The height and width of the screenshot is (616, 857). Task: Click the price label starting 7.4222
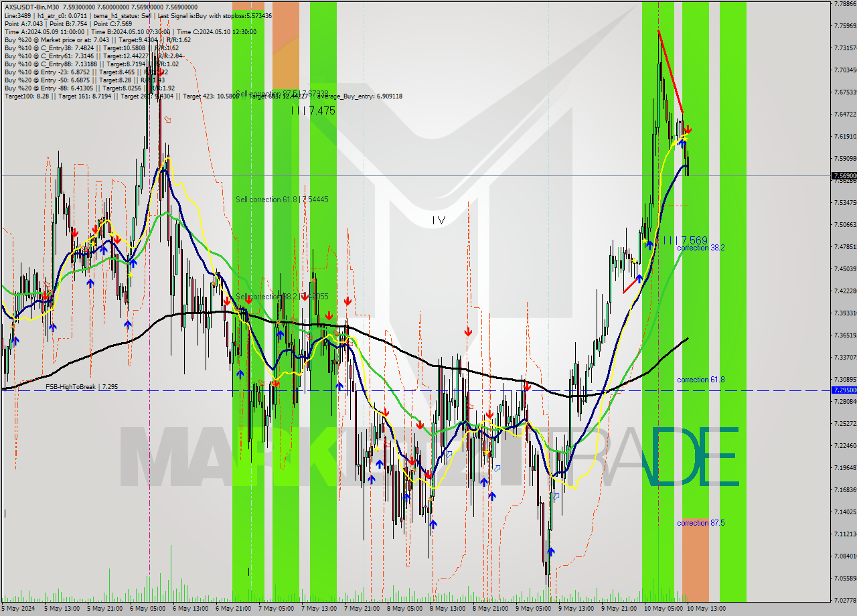845,291
